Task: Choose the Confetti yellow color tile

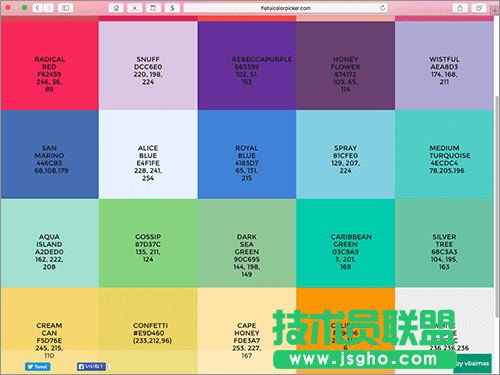Action: click(x=148, y=331)
